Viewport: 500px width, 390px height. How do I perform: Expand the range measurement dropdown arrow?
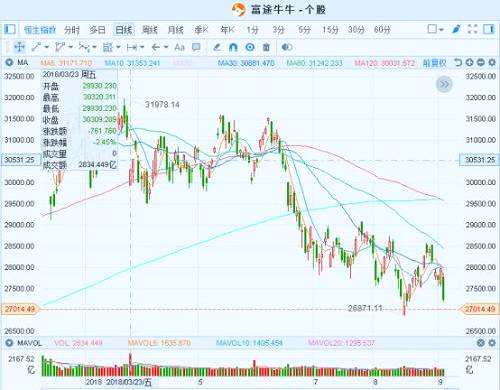(x=142, y=47)
